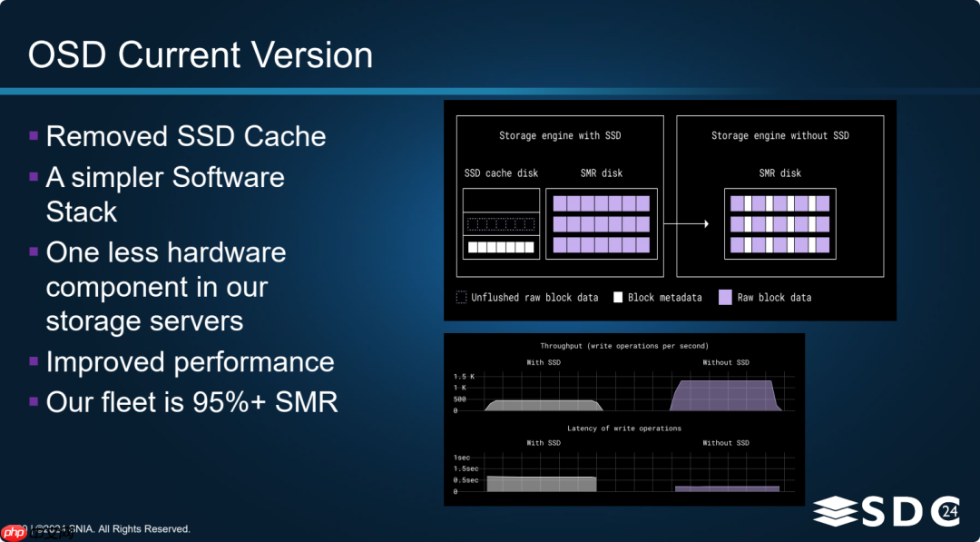
Task: Click the gray With SSD throughput area chart
Action: point(543,405)
